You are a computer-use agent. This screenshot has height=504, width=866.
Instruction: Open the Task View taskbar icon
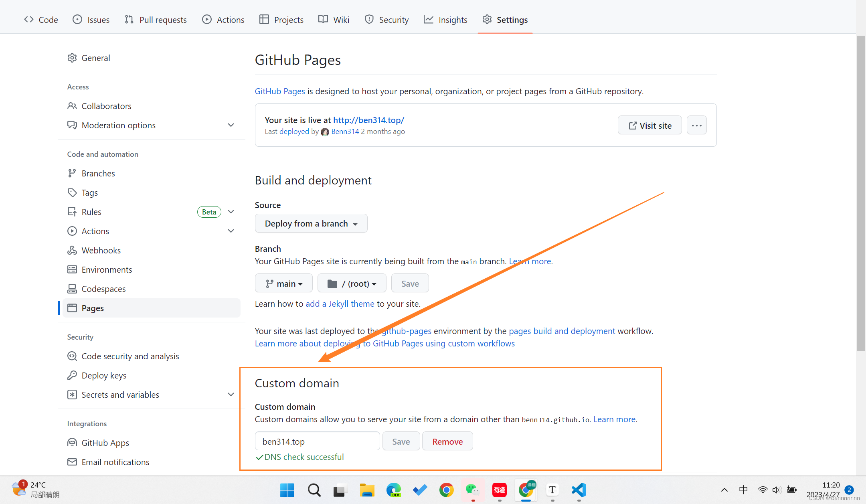point(340,490)
